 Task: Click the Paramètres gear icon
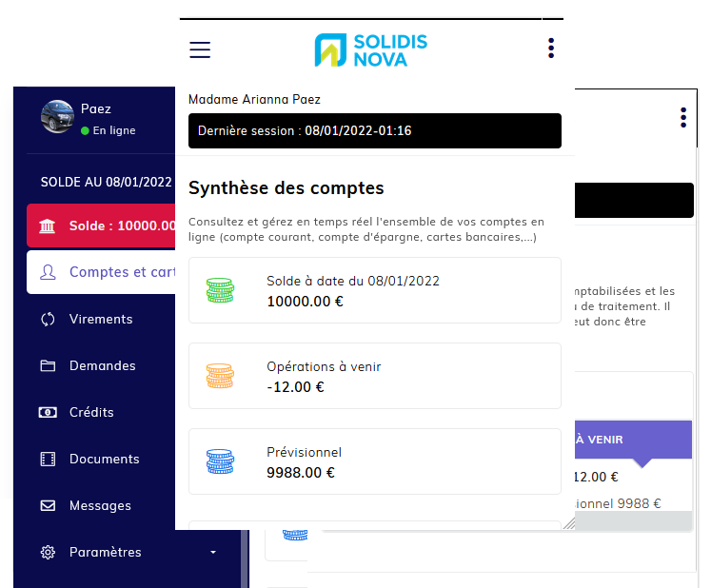click(48, 553)
